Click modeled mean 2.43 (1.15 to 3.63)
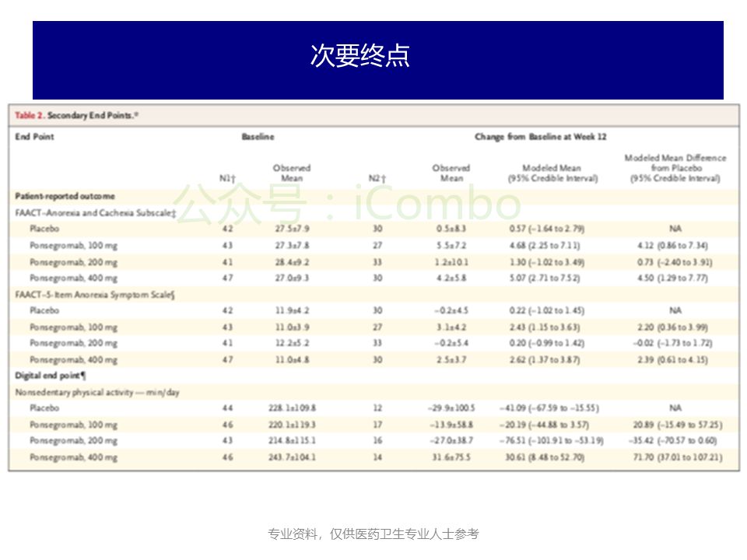This screenshot has height=560, width=747. point(545,327)
